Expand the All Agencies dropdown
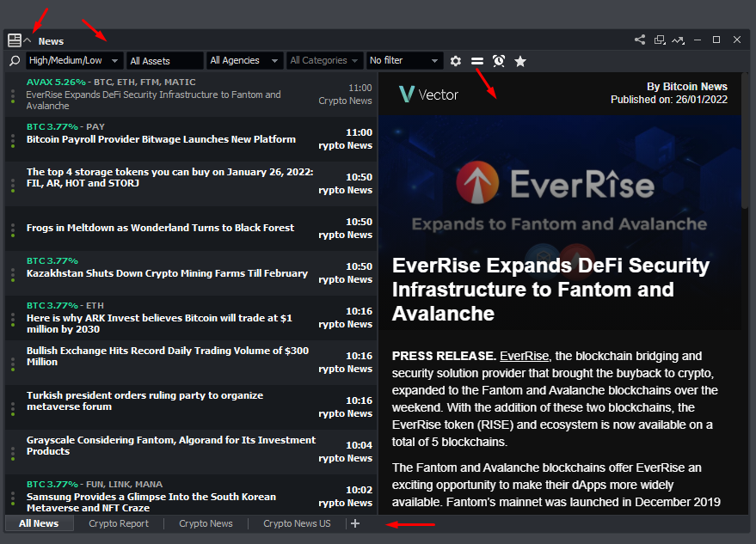Image resolution: width=756 pixels, height=544 pixels. coord(244,61)
